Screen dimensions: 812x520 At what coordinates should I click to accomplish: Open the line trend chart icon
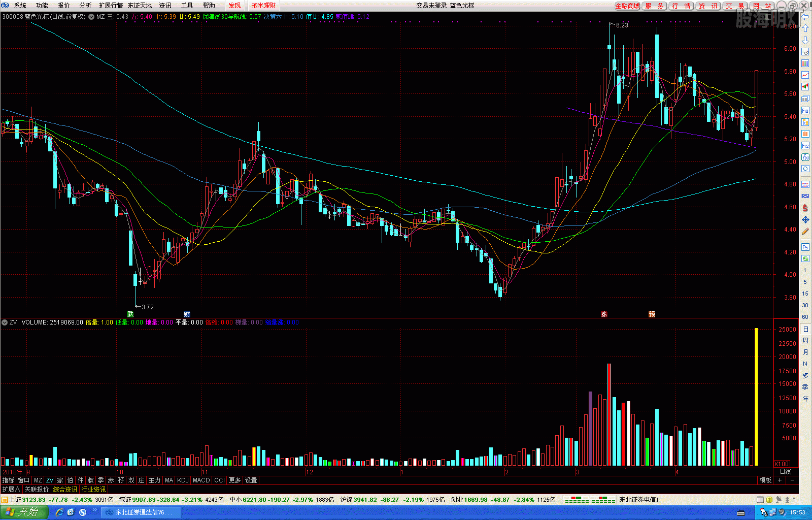click(805, 75)
